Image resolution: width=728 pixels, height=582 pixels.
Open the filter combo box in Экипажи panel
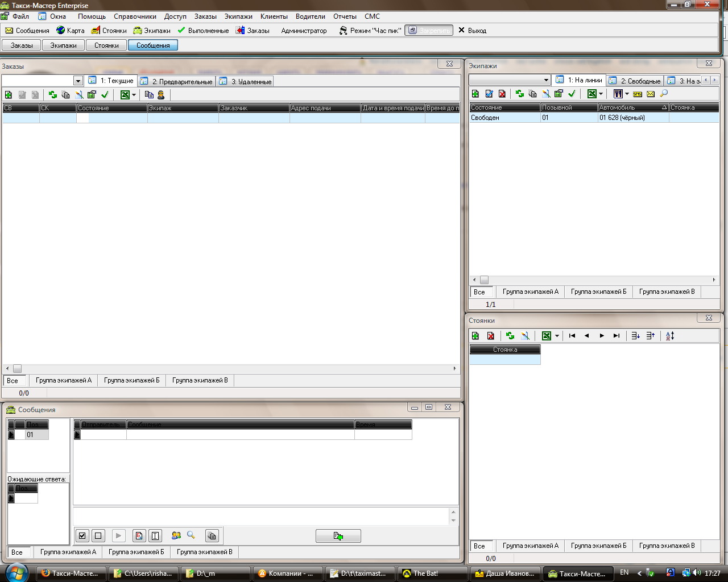point(546,80)
